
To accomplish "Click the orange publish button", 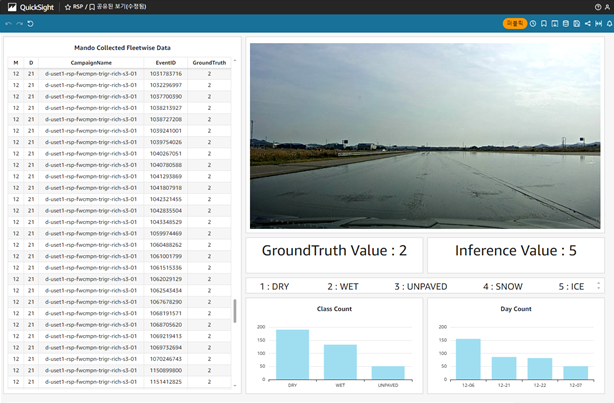I will click(514, 23).
